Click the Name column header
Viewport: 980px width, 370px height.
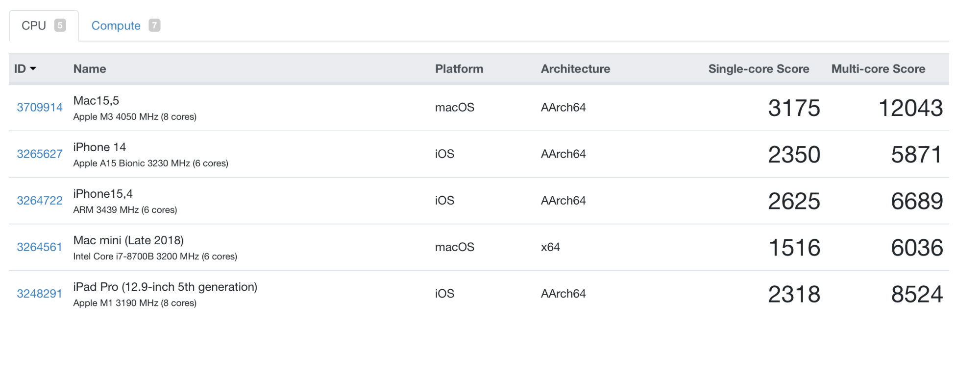point(90,69)
